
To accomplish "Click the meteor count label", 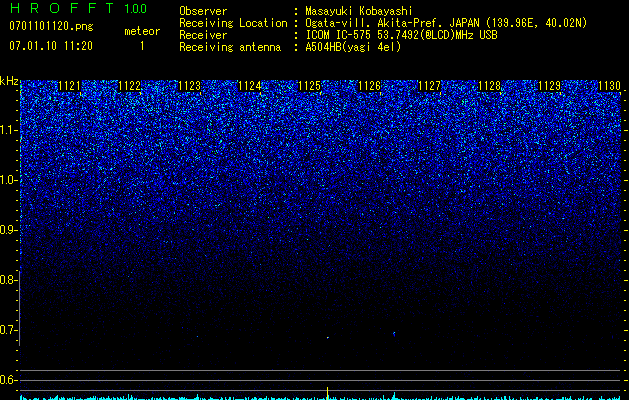I will [142, 31].
